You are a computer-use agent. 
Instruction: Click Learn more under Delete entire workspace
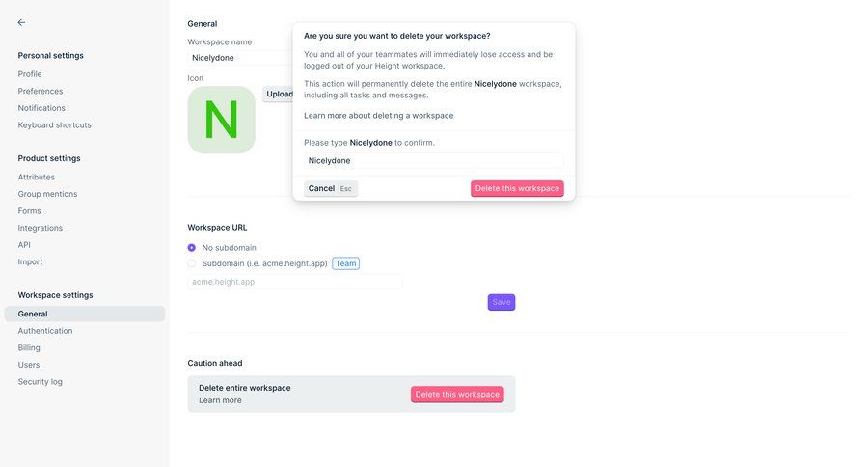point(220,400)
